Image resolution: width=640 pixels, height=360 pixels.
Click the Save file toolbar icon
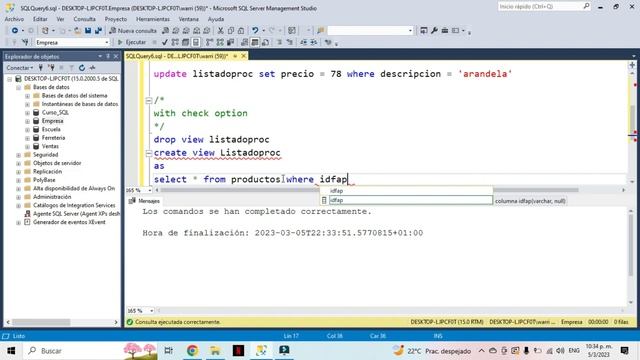tap(88, 31)
